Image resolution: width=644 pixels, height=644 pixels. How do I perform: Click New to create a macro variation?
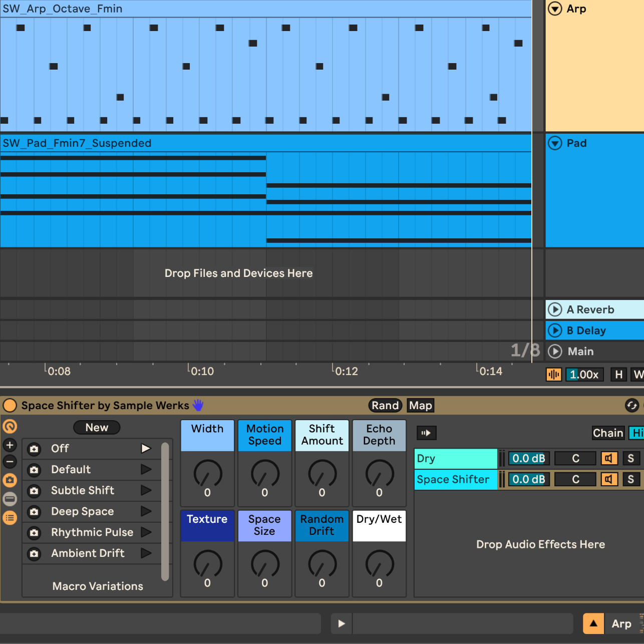tap(97, 427)
